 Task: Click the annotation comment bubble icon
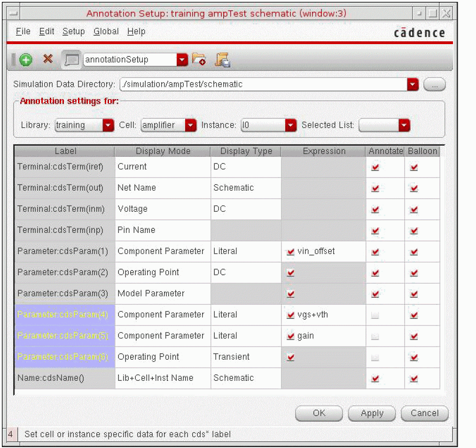[x=71, y=60]
